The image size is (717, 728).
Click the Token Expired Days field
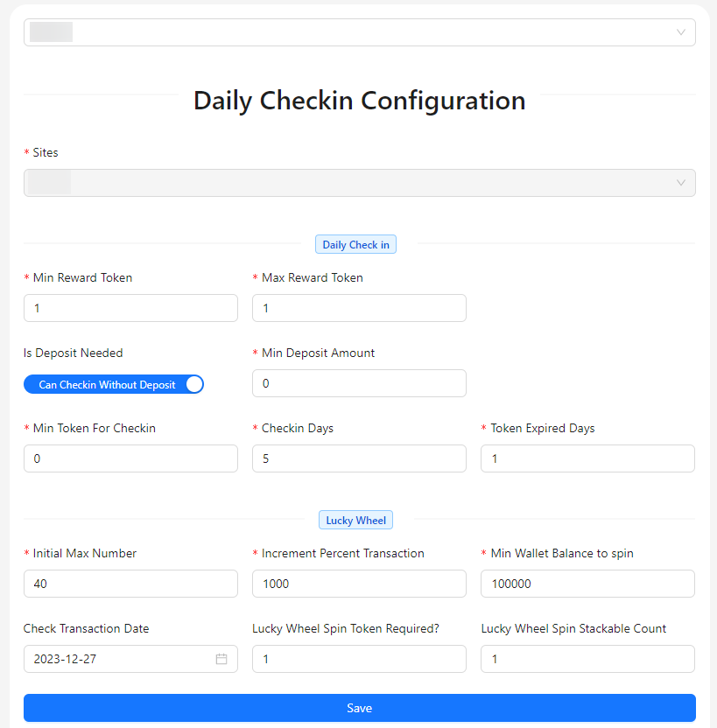(587, 458)
